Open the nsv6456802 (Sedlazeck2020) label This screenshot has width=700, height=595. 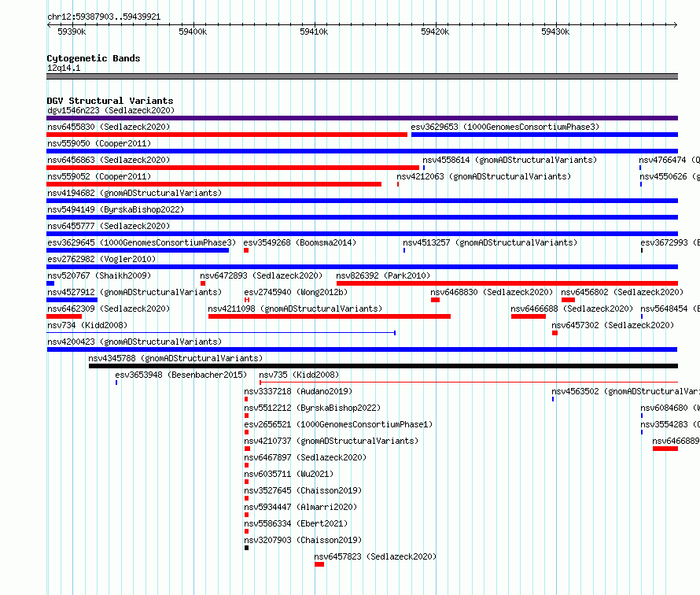point(622,292)
